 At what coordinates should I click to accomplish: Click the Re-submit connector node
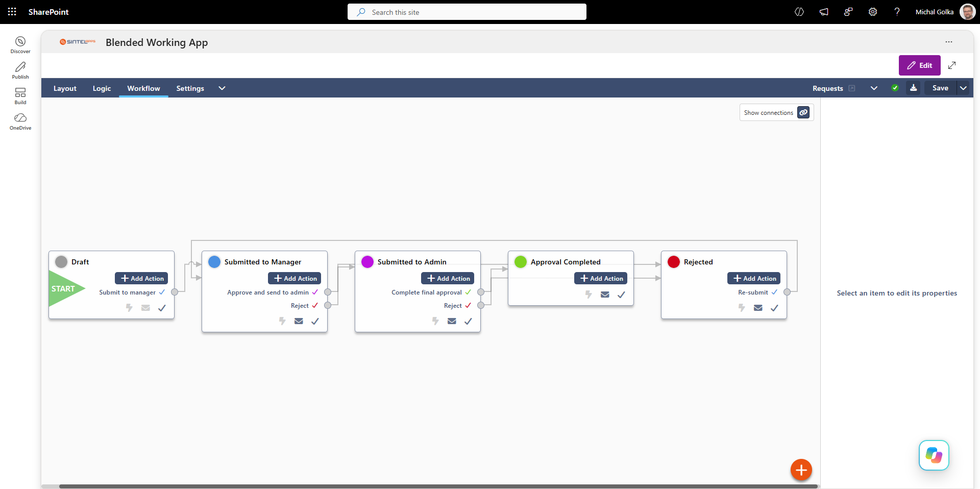click(x=787, y=292)
